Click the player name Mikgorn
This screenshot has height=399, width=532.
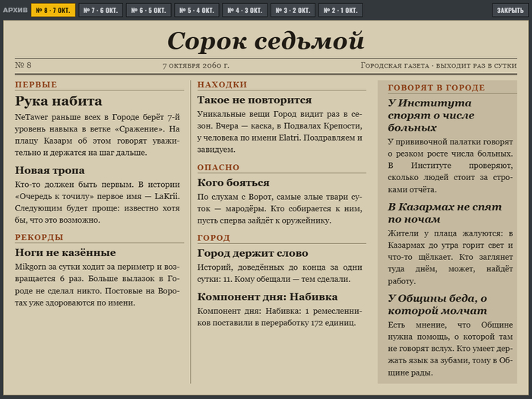tap(30, 267)
